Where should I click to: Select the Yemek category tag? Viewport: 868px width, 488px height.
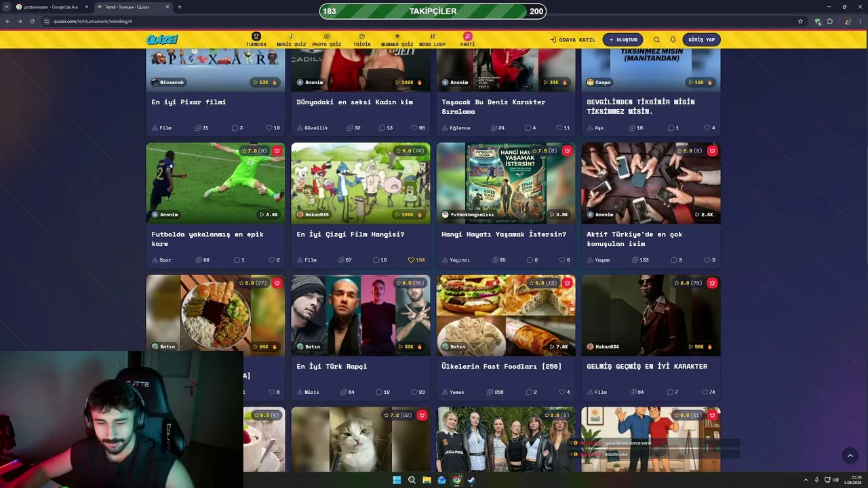(453, 392)
